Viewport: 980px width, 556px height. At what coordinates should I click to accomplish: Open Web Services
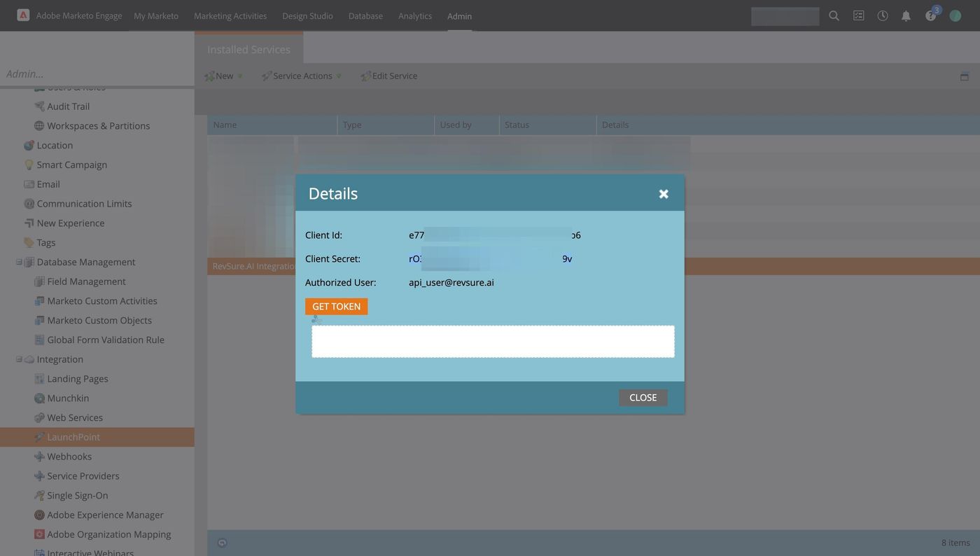pyautogui.click(x=74, y=418)
